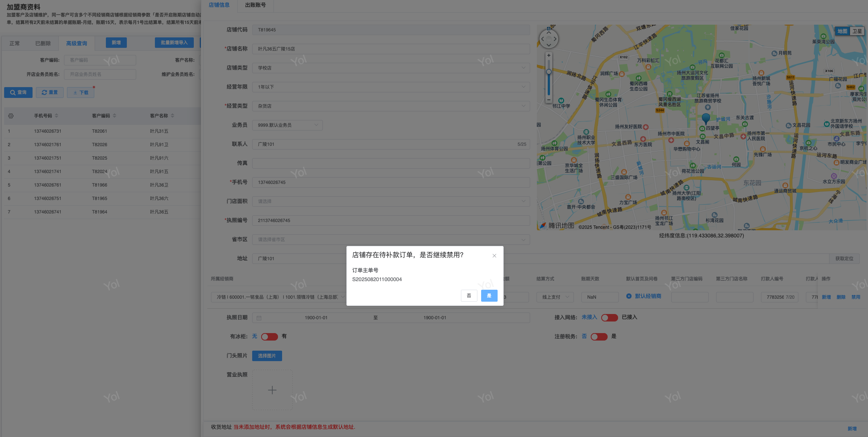Click the blue location pin on the map
Screen dimensions: 868x437
click(706, 118)
